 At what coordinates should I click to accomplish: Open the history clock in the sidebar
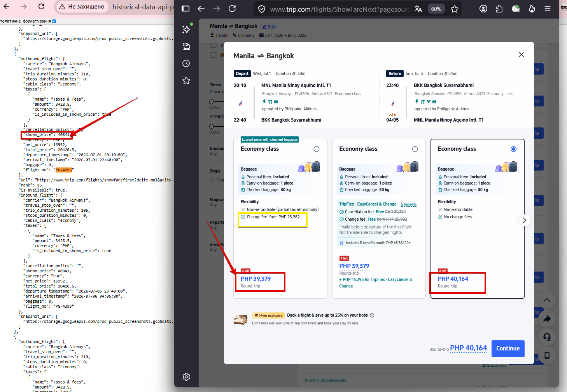(186, 63)
